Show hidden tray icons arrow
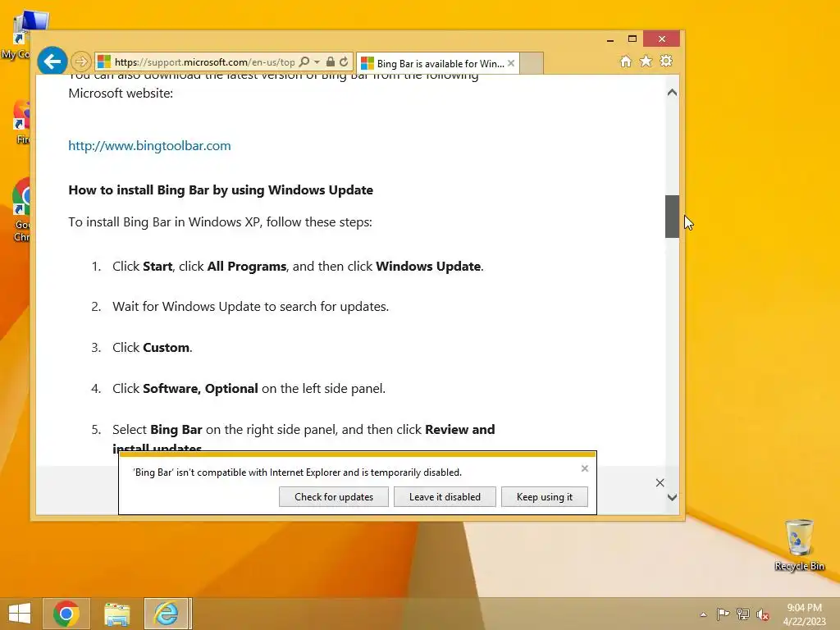 click(703, 614)
